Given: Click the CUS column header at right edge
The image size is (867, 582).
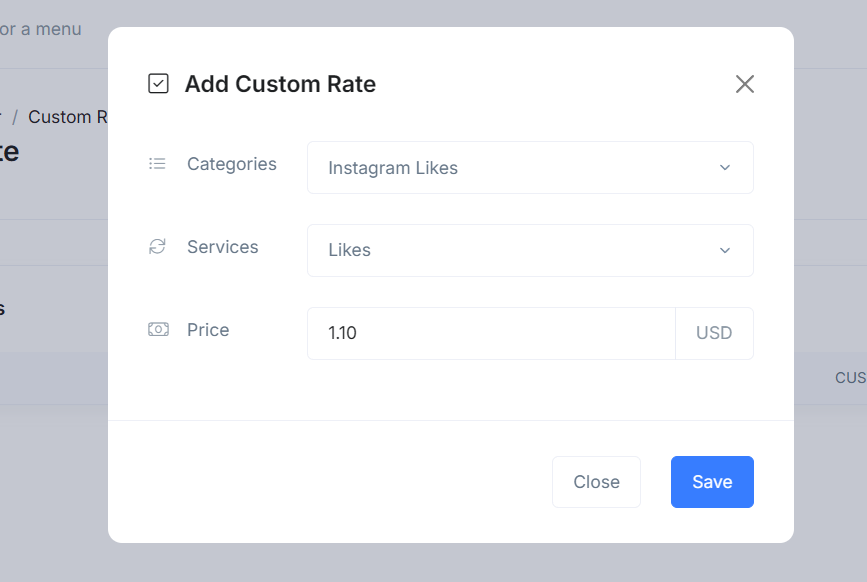Looking at the screenshot, I should click(x=850, y=378).
